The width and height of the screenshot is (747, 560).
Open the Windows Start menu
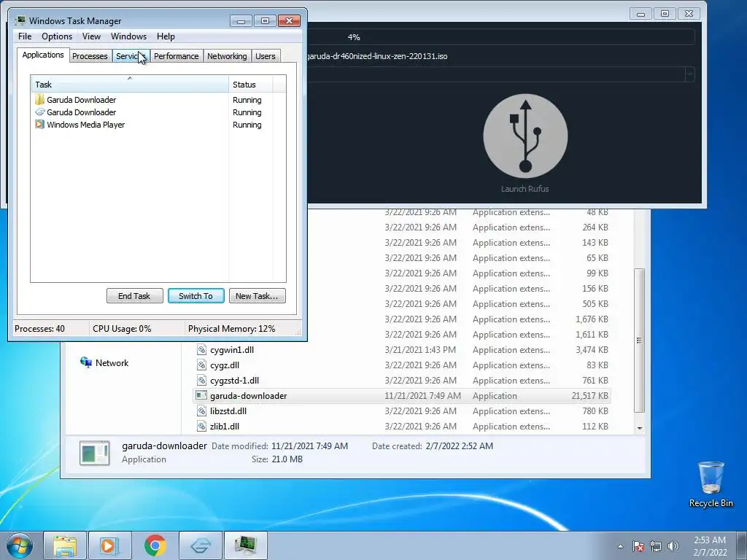(20, 545)
